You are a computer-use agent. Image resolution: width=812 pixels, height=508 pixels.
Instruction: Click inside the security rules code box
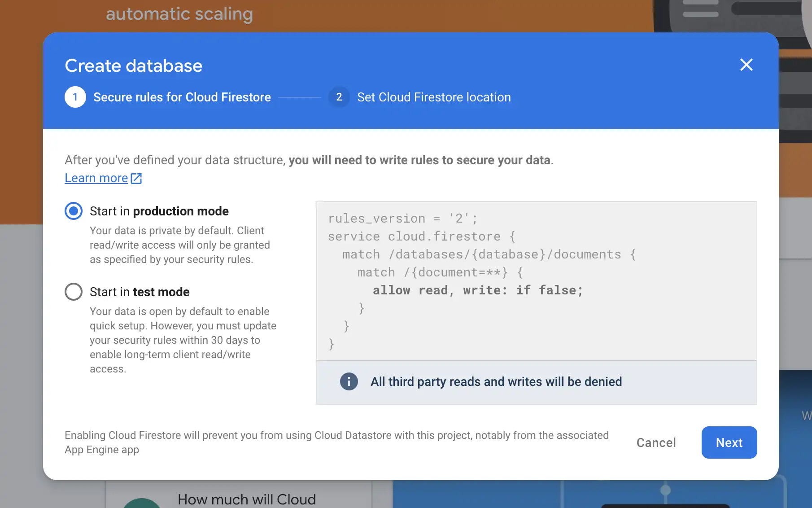tap(534, 280)
